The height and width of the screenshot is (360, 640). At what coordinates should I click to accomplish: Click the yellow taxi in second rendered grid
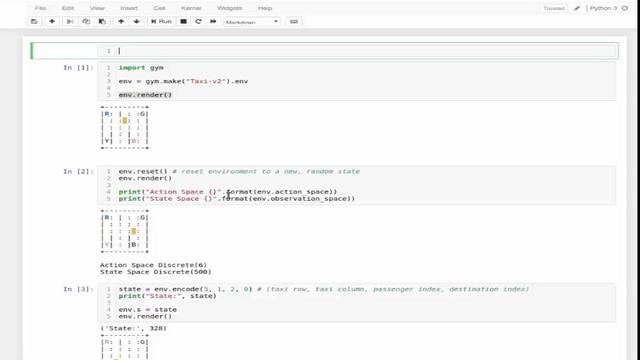click(x=133, y=231)
